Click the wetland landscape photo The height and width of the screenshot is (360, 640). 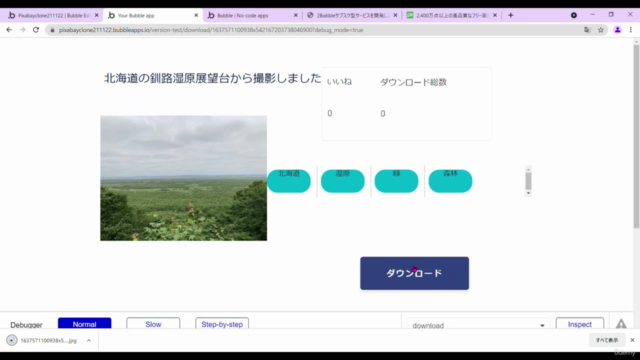tap(184, 178)
